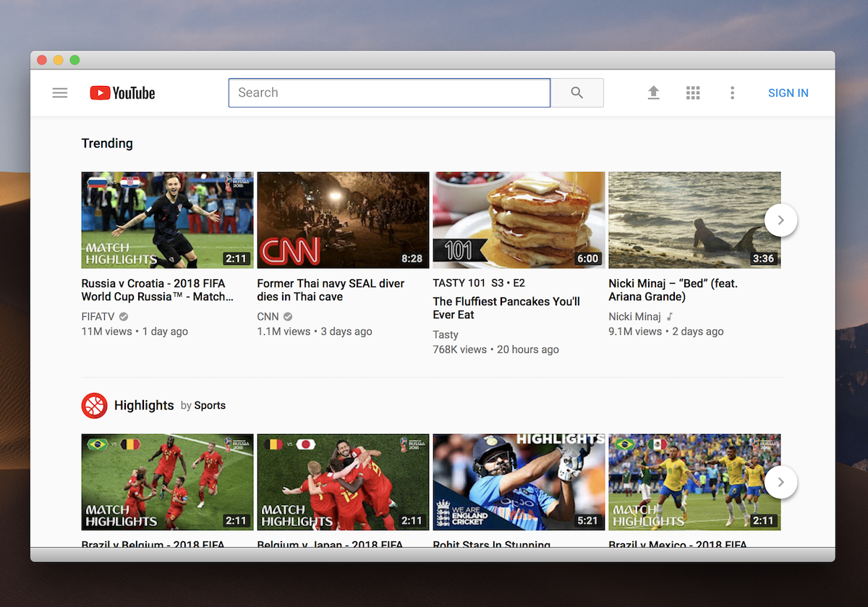Image resolution: width=868 pixels, height=607 pixels.
Task: Click music note beside Nicki Minaj
Action: 670,317
